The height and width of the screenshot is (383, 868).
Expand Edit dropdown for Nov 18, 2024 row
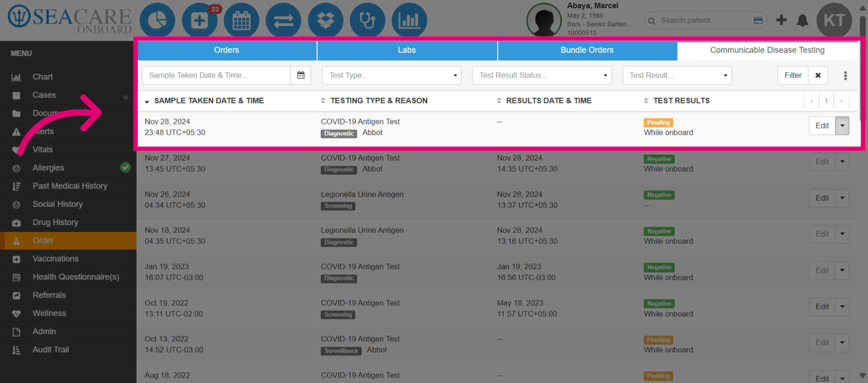[842, 234]
